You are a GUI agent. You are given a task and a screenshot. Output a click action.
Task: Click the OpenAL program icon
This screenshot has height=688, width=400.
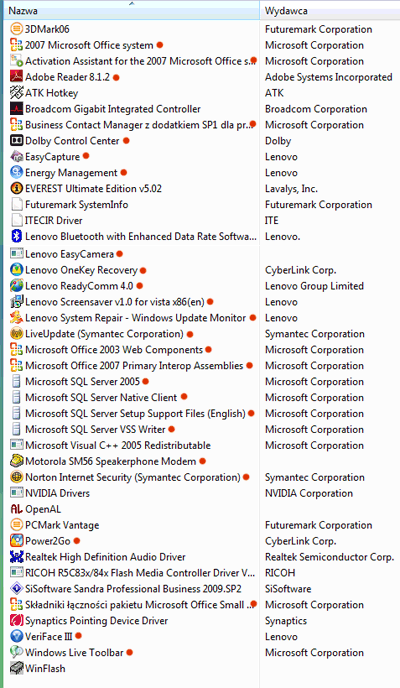coord(16,509)
